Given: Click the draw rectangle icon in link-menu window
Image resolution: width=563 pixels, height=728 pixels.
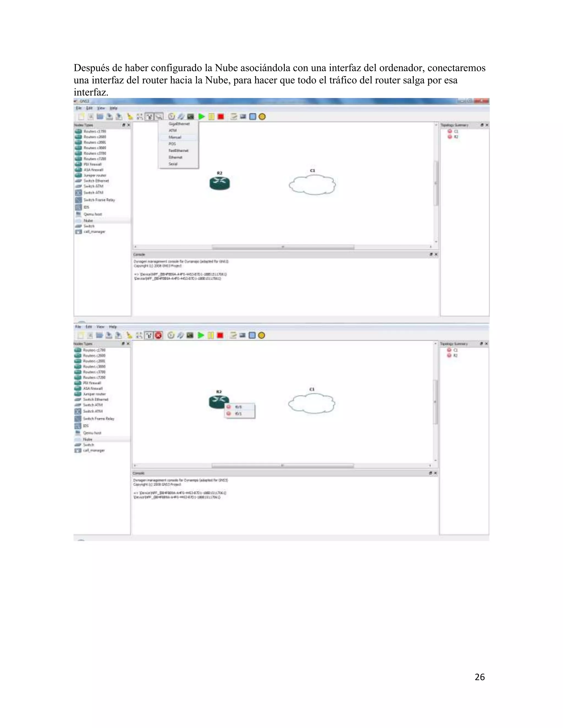Looking at the screenshot, I should pyautogui.click(x=253, y=117).
